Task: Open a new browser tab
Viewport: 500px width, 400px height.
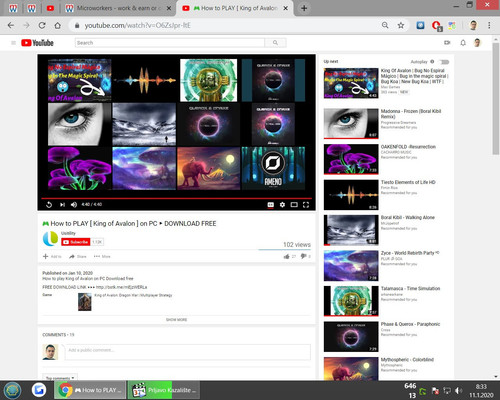Action: tap(304, 8)
